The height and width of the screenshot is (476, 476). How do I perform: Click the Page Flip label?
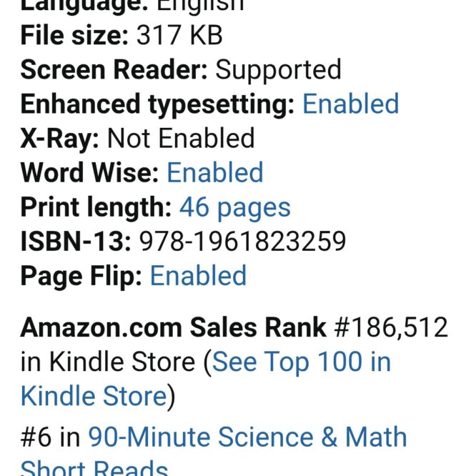tap(81, 276)
